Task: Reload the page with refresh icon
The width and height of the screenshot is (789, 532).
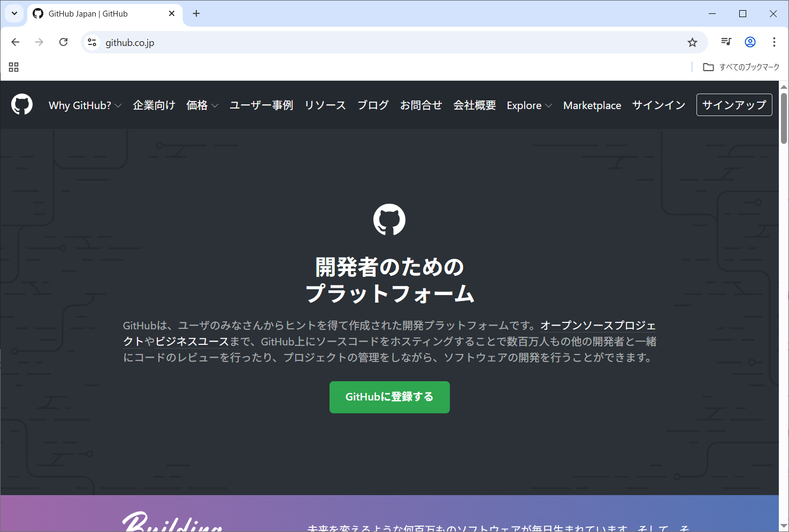Action: 63,42
